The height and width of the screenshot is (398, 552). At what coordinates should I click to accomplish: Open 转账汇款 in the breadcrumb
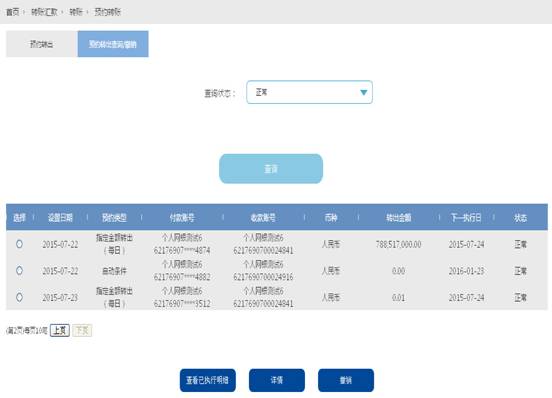44,12
